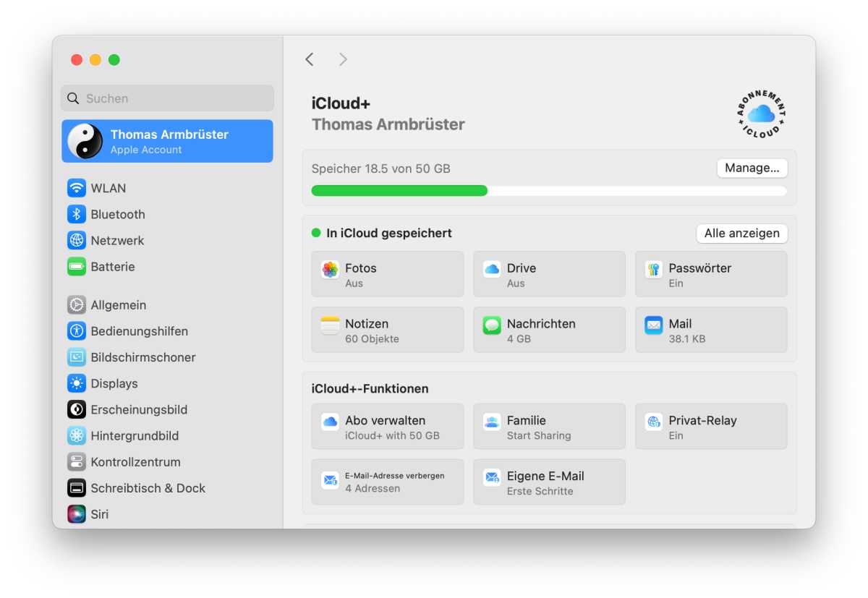Viewport: 868px width, 598px height.
Task: Select Erscheinungsbild icon
Action: pos(77,409)
